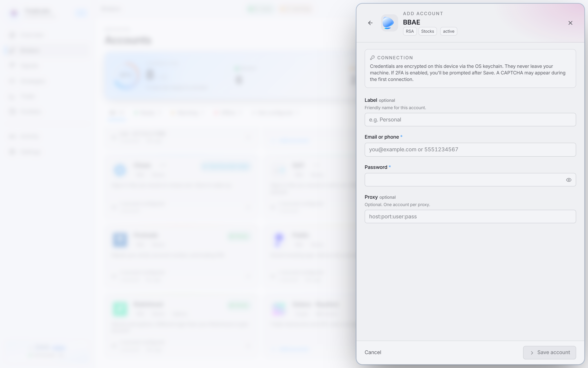Focus the Label input field

click(470, 120)
